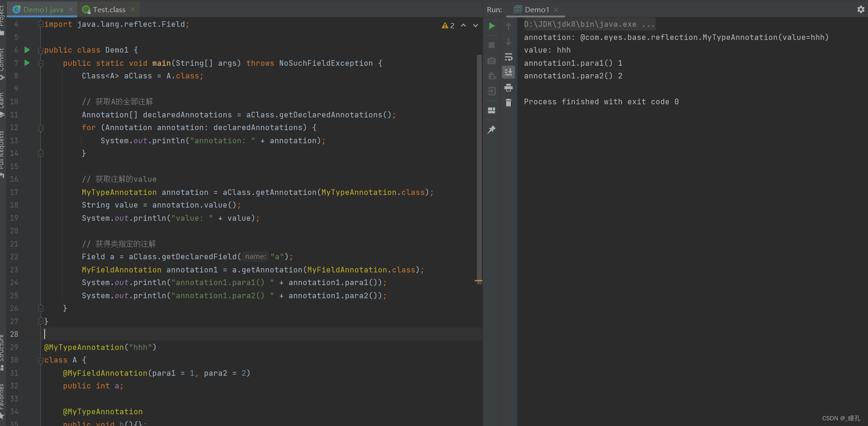Click MyFieldAnnotation type on line 23

coord(121,270)
